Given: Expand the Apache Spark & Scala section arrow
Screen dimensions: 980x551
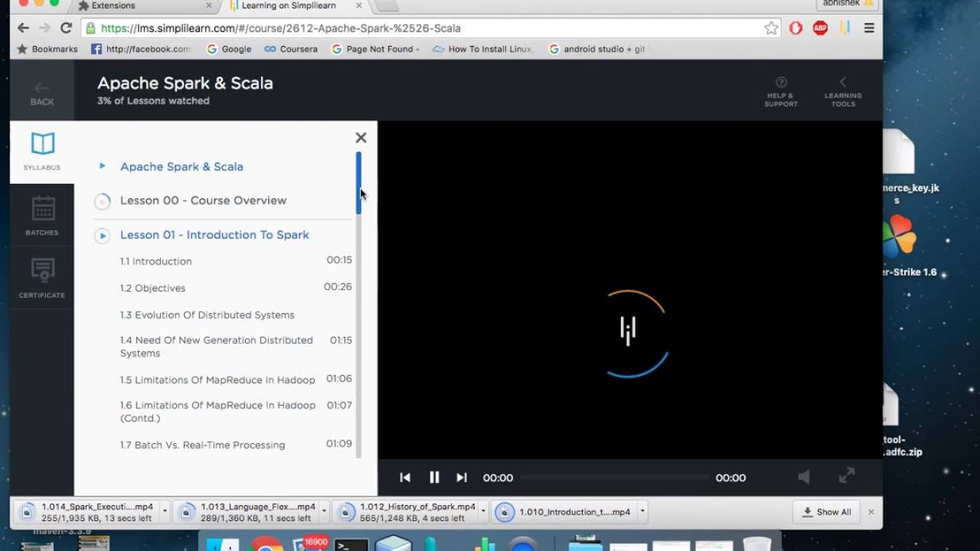Looking at the screenshot, I should pyautogui.click(x=102, y=166).
